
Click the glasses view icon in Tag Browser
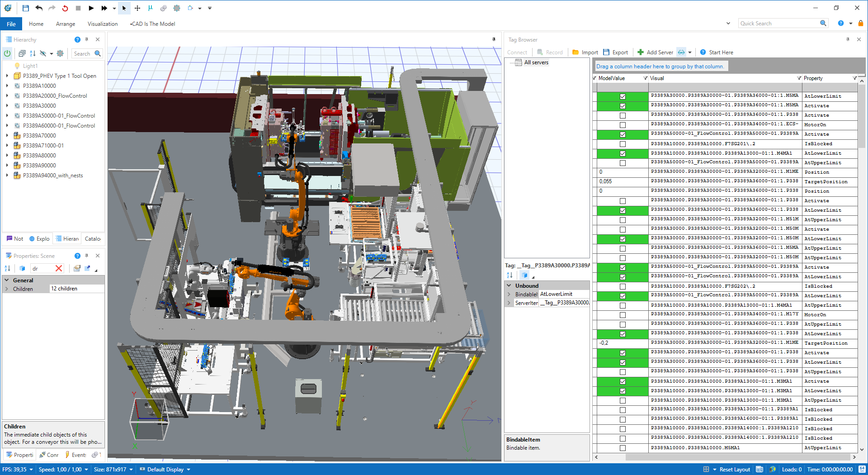681,52
